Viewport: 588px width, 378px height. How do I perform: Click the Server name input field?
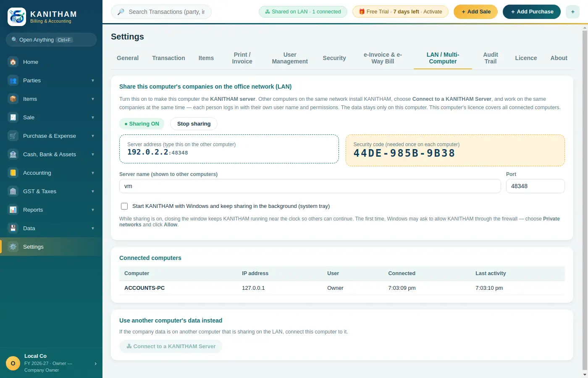click(x=310, y=186)
